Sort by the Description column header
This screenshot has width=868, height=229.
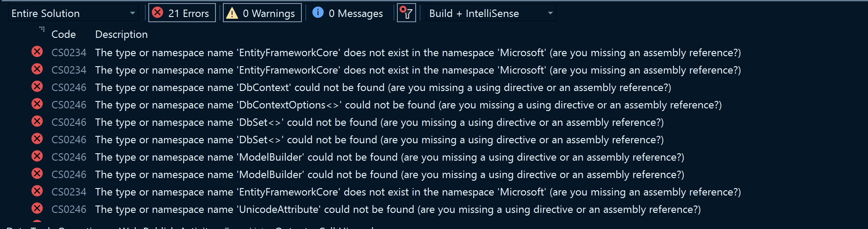pos(121,34)
